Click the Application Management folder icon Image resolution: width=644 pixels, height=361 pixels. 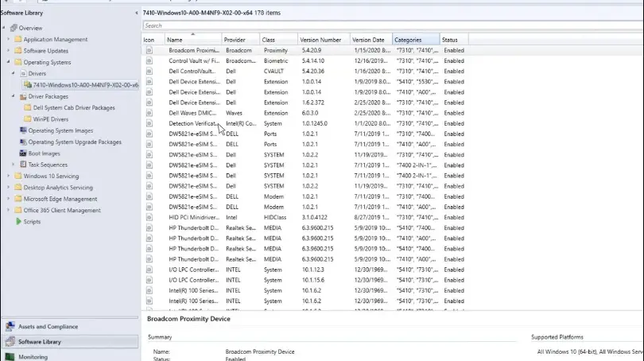pyautogui.click(x=18, y=40)
